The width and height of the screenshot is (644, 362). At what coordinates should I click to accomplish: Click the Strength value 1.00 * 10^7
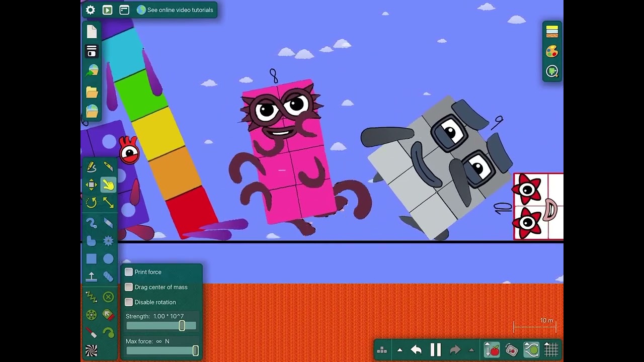pos(169,316)
